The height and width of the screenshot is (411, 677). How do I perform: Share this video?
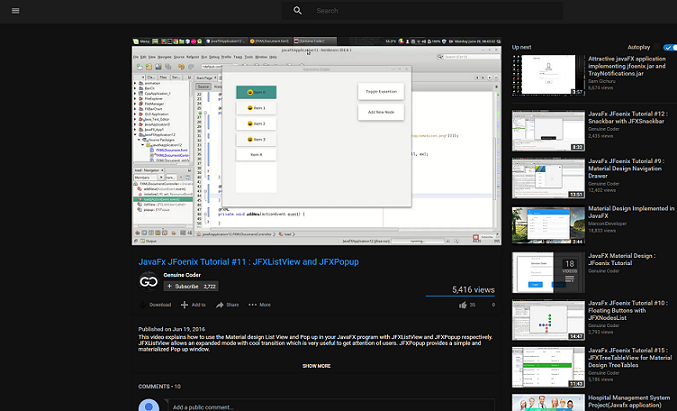point(228,305)
